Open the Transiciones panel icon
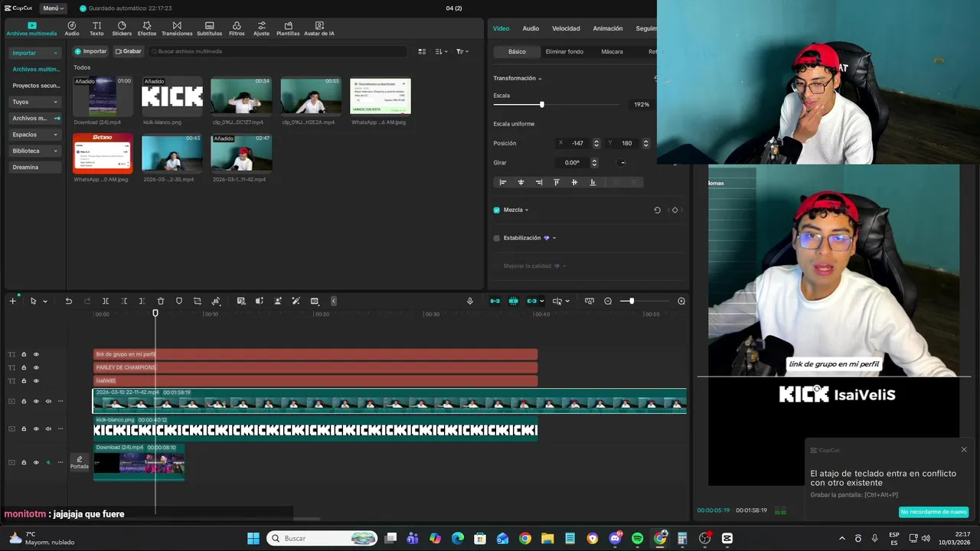The image size is (980, 551). point(177,29)
